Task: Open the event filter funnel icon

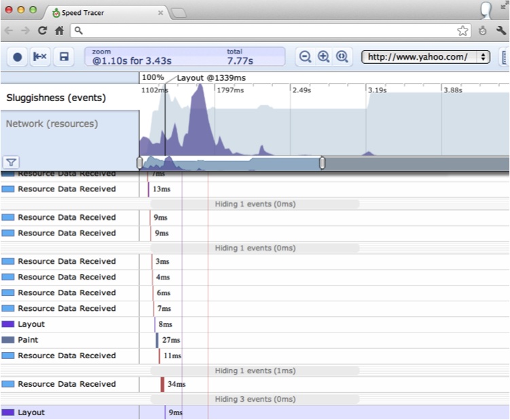Action: click(x=11, y=162)
